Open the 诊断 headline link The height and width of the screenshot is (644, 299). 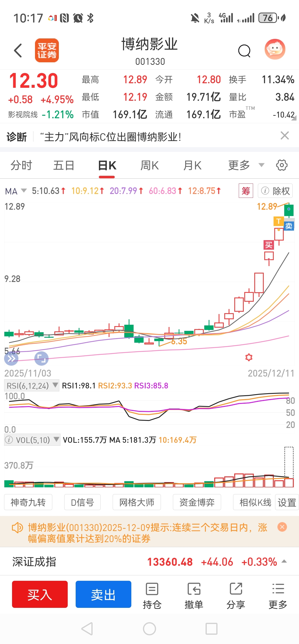click(111, 137)
